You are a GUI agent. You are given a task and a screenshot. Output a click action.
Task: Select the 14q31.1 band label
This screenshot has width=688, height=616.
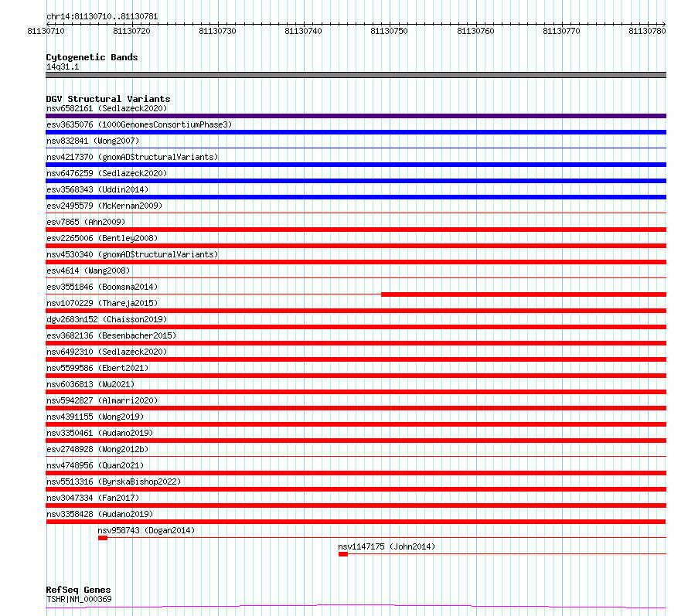click(x=63, y=66)
